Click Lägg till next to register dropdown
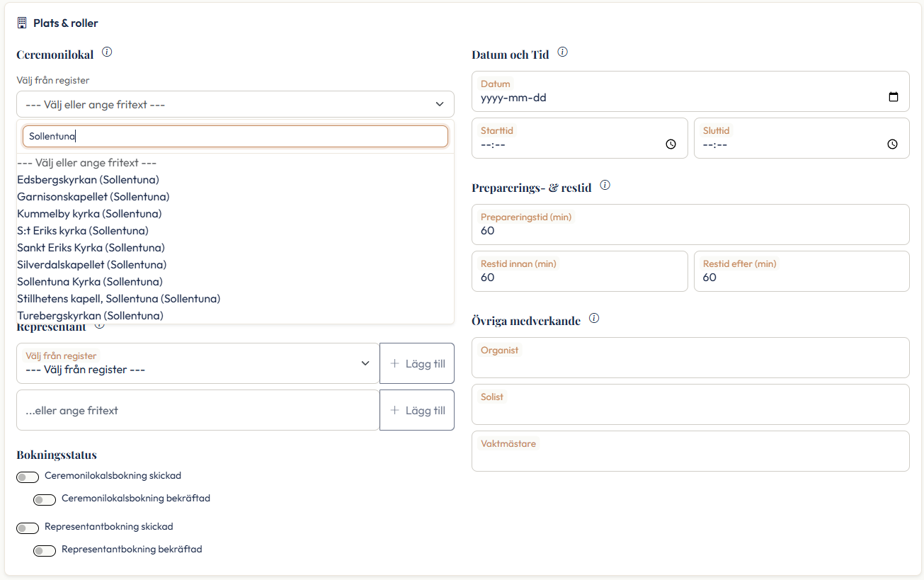 pos(417,363)
